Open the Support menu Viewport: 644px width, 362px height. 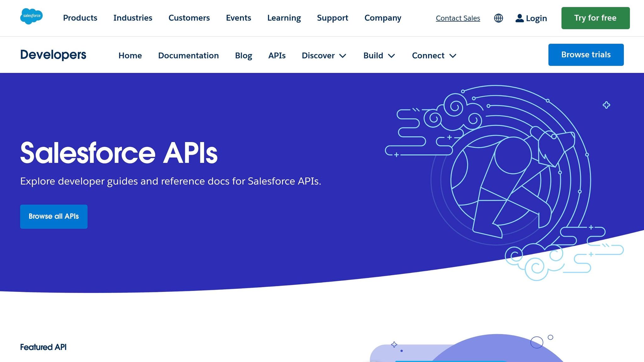(x=332, y=18)
